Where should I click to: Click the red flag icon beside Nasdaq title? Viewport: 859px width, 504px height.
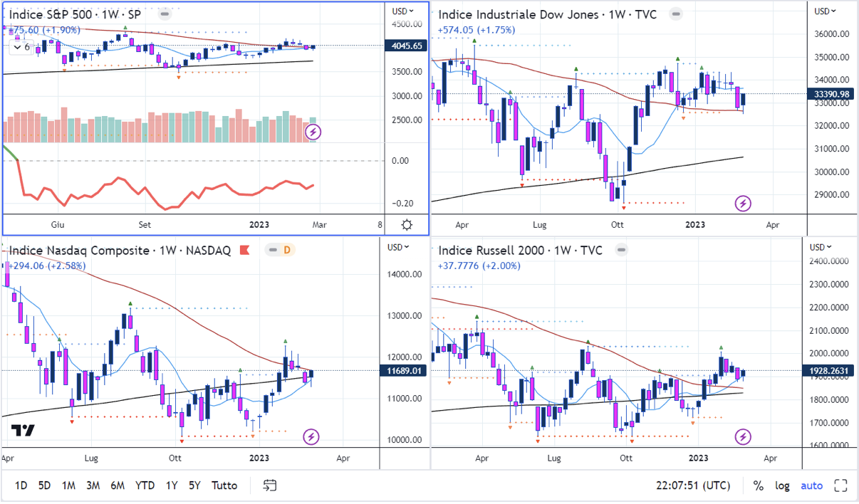pos(244,250)
